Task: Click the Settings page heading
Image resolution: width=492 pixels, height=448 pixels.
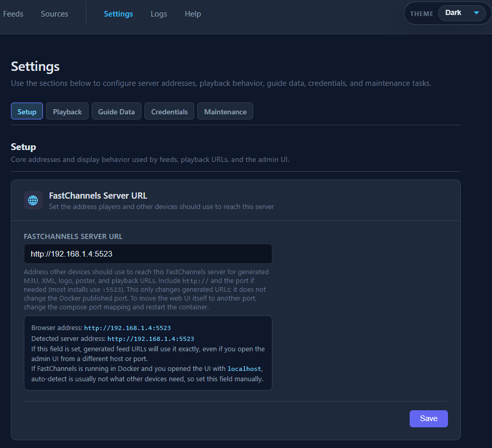Action: [35, 66]
